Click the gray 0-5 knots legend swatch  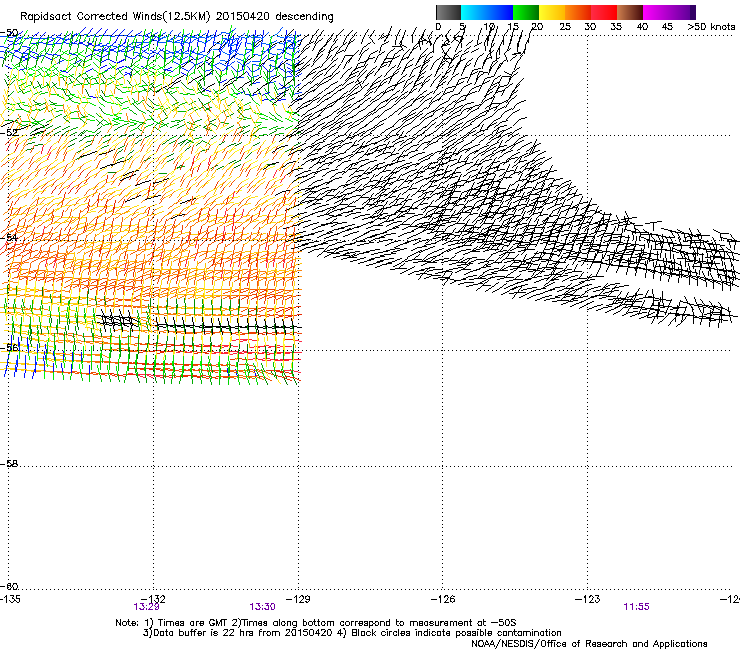[448, 12]
